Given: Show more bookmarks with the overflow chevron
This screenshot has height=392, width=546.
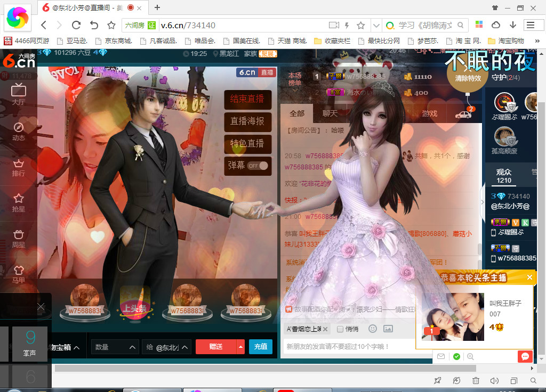Looking at the screenshot, I should pyautogui.click(x=537, y=41).
